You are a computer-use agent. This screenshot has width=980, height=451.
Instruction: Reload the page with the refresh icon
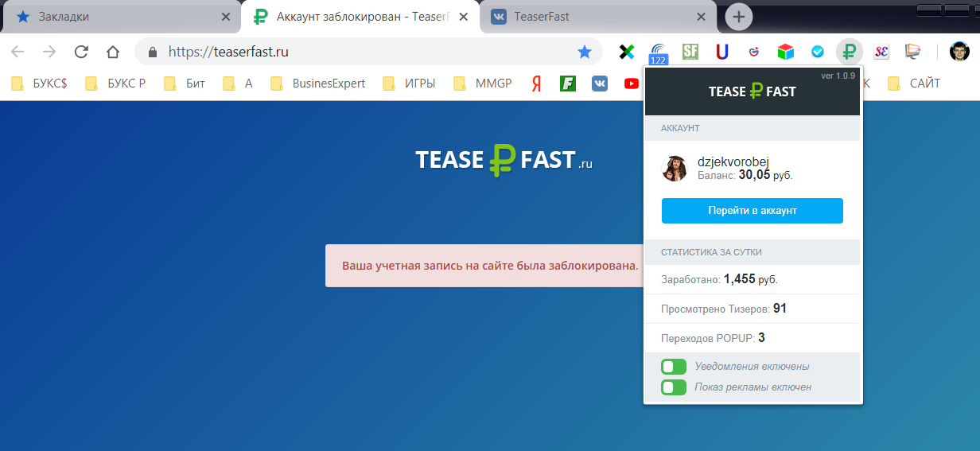pos(81,52)
